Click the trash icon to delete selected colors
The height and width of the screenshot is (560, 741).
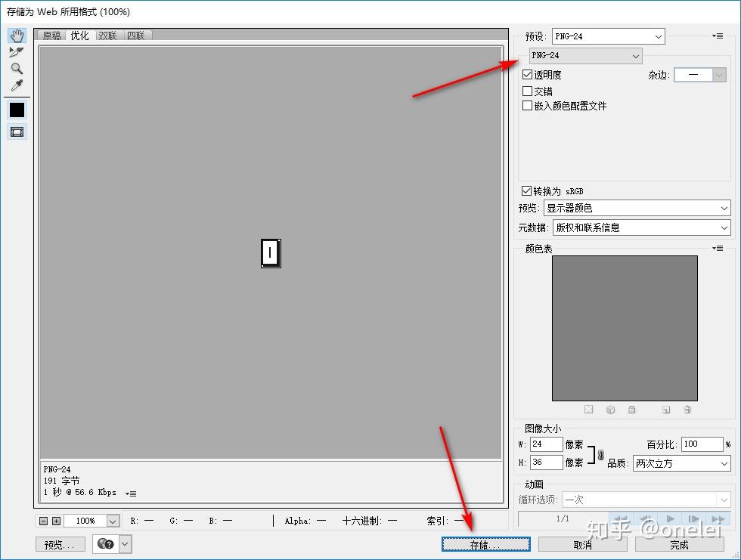[x=687, y=409]
